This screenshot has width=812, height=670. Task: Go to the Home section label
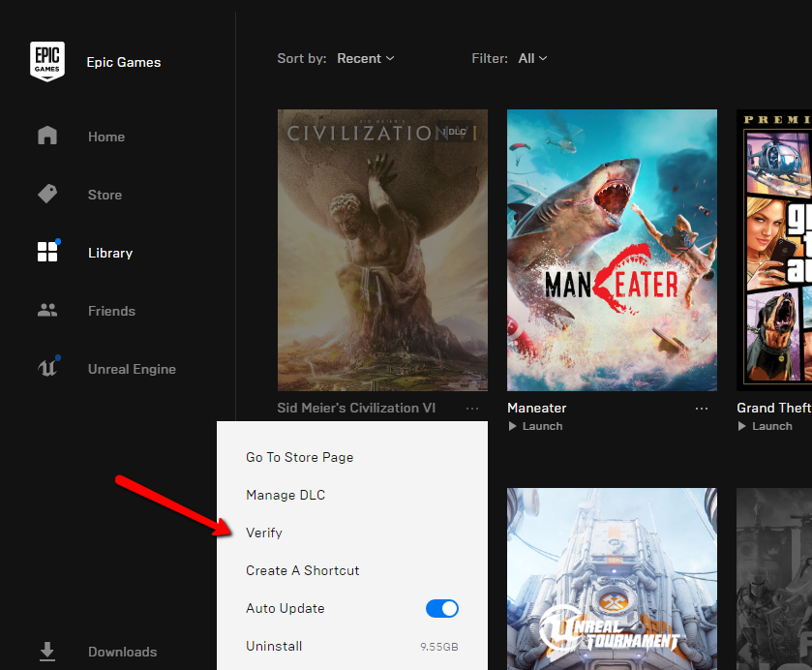[x=106, y=137]
